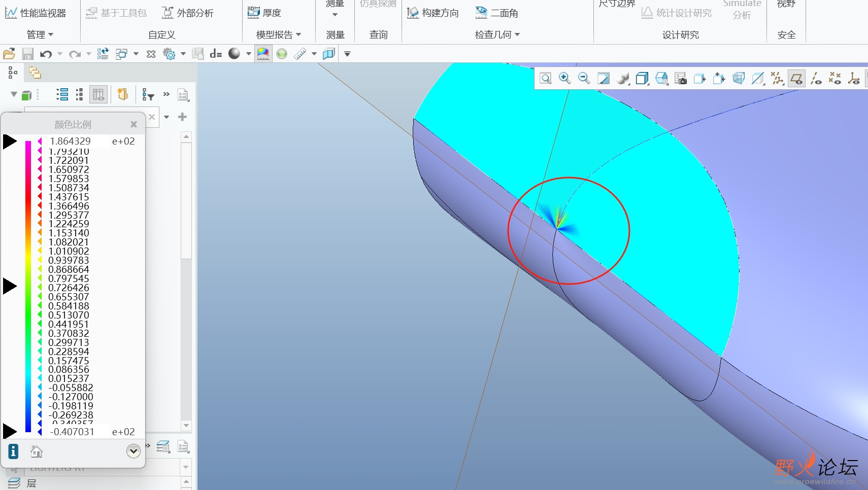868x490 pixels.
Task: Click the tree filter funnel icon
Action: coord(148,95)
